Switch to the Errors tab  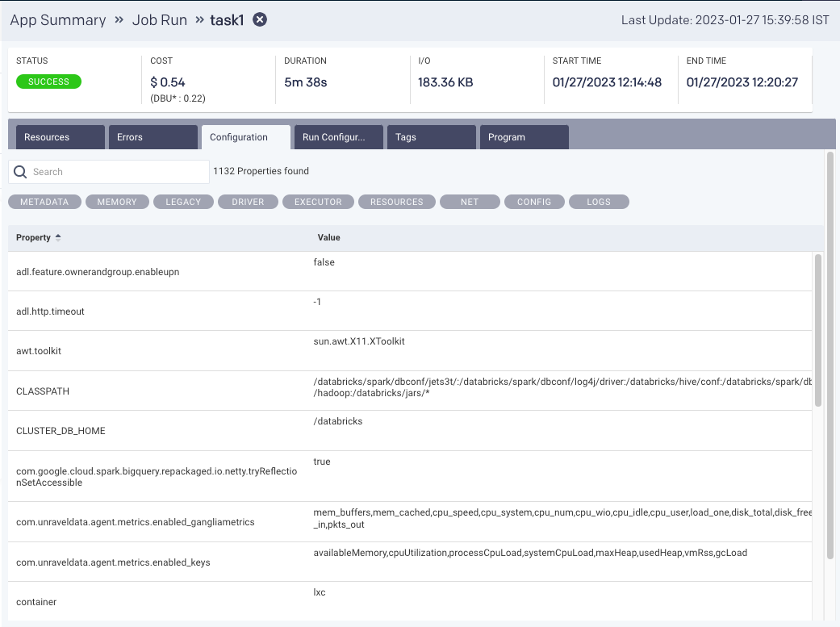pyautogui.click(x=153, y=136)
